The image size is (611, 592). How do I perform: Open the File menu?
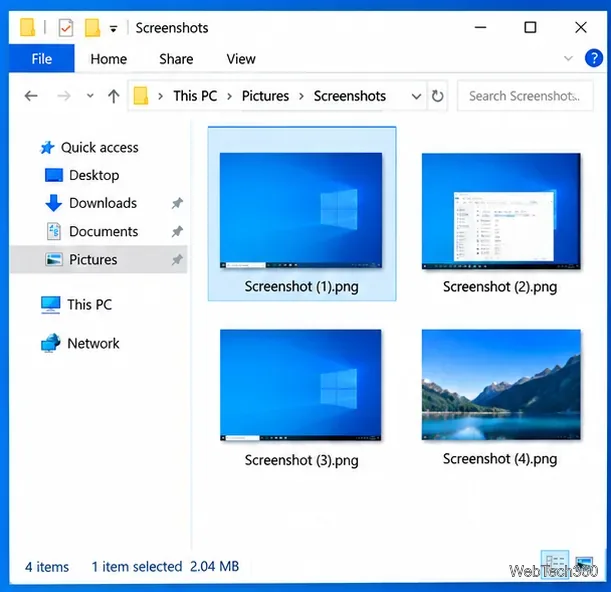tap(42, 59)
